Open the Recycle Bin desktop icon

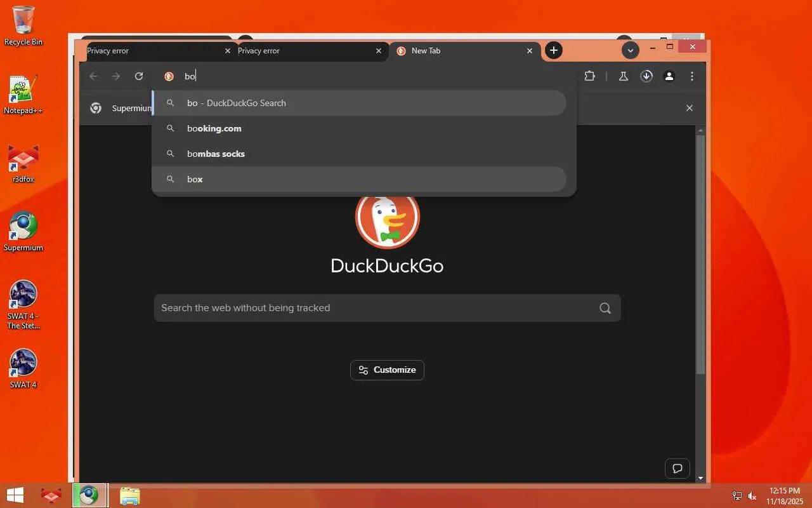(23, 26)
